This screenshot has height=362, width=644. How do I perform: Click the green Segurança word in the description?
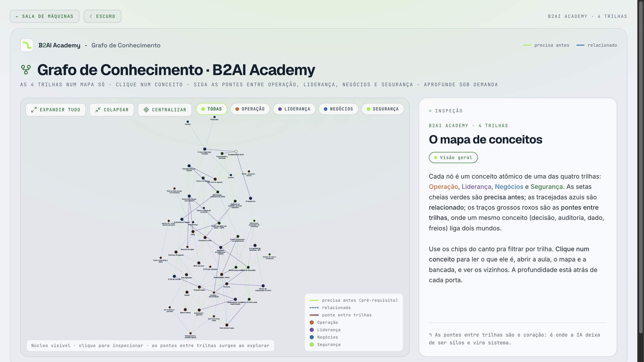[547, 187]
